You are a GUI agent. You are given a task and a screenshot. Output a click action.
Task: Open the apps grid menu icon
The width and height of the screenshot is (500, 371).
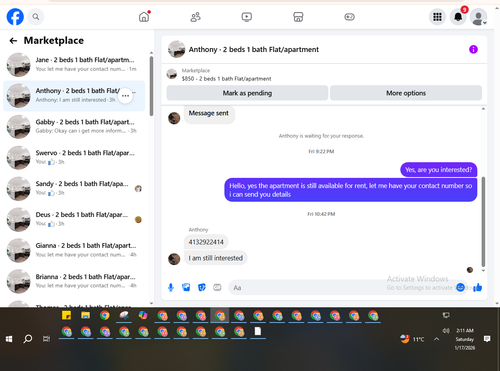[x=437, y=17]
